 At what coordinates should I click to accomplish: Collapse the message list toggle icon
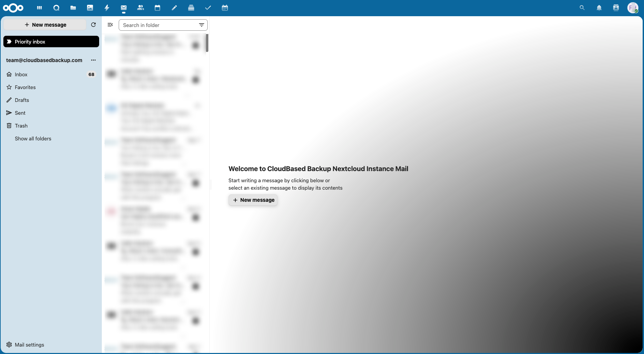pos(110,25)
